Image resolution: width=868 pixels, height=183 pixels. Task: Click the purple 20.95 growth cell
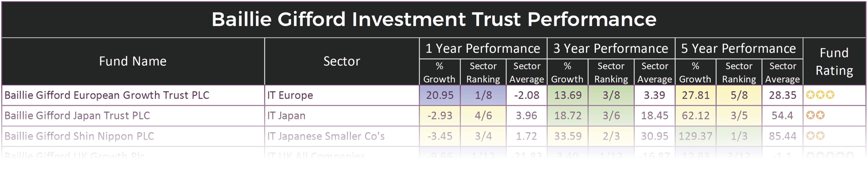[x=439, y=95]
